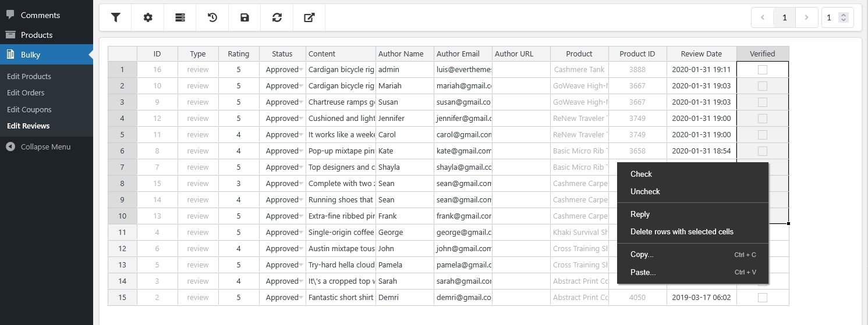Toggle Verified checkbox in row 1
This screenshot has width=868, height=325.
pyautogui.click(x=762, y=70)
